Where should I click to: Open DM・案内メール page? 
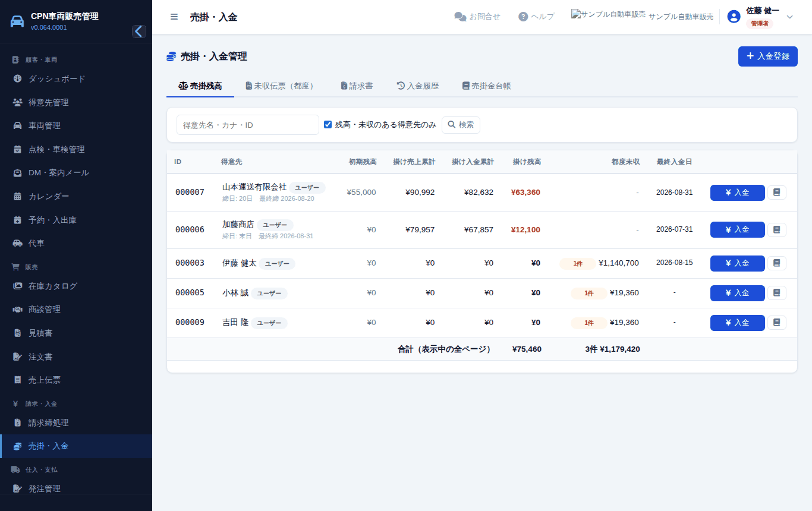point(76,173)
